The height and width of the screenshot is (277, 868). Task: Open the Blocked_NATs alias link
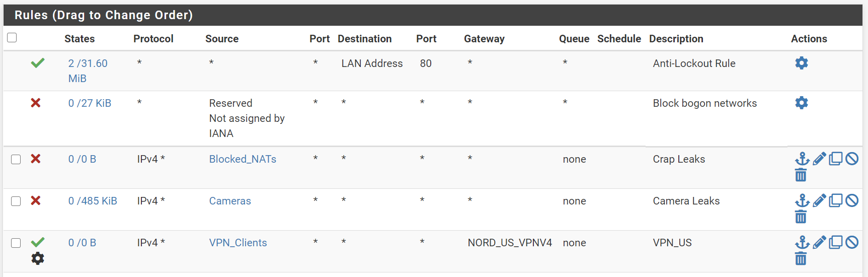(x=243, y=159)
